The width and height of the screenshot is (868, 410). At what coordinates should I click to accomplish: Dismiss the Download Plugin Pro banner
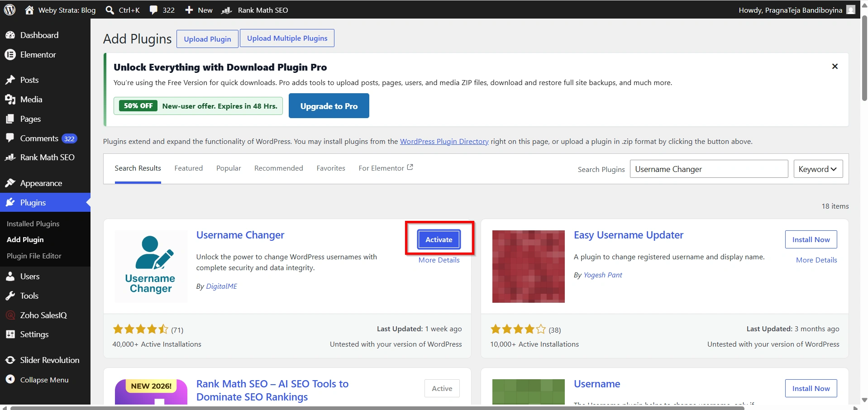835,67
